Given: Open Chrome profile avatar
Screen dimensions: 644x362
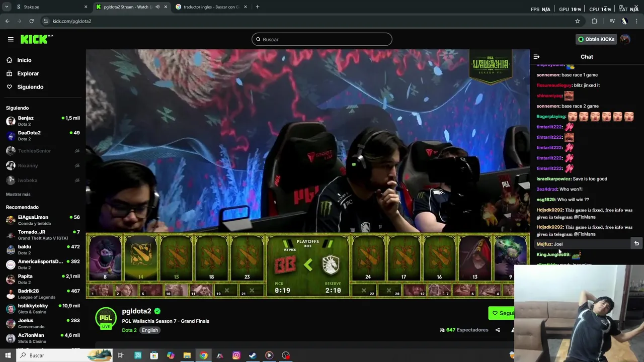Looking at the screenshot, I should pos(624,21).
